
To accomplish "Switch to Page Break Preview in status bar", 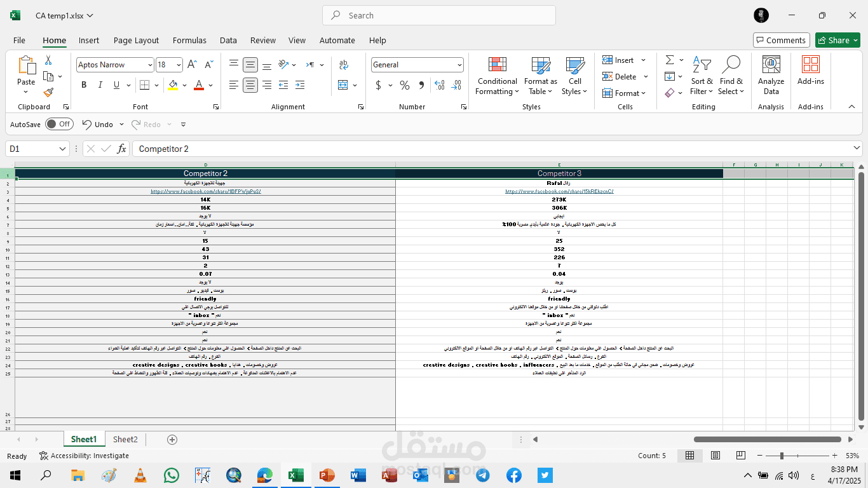I will pos(741,456).
